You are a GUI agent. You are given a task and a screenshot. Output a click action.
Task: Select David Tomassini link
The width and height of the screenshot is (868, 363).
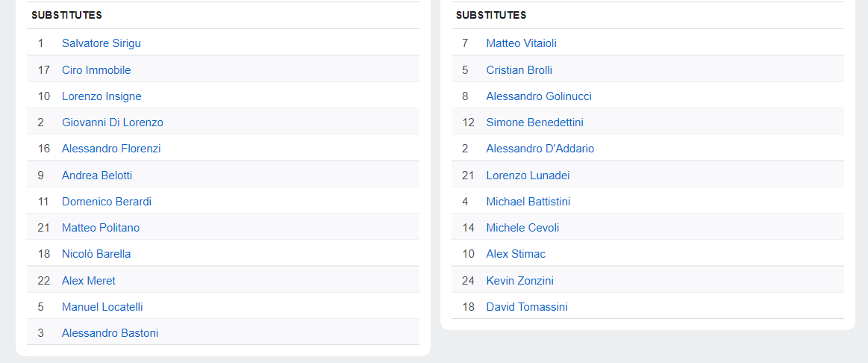click(x=526, y=307)
